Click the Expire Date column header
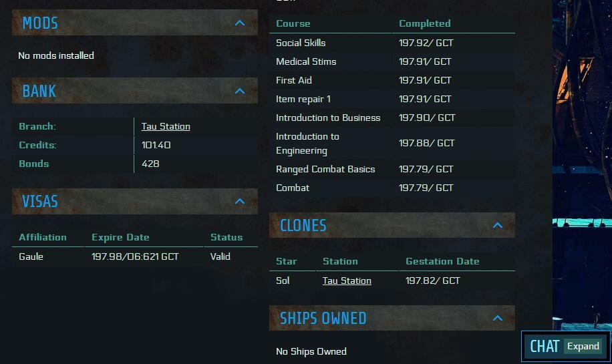This screenshot has height=364, width=612. point(120,237)
